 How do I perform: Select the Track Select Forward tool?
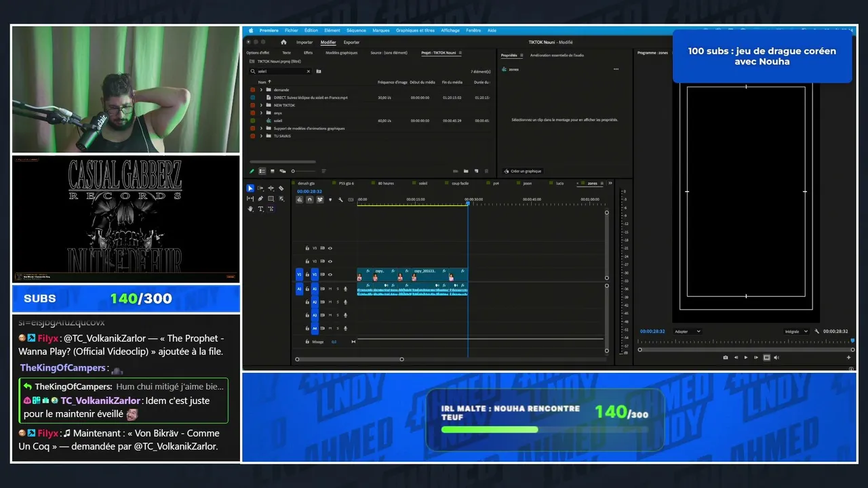pos(260,188)
